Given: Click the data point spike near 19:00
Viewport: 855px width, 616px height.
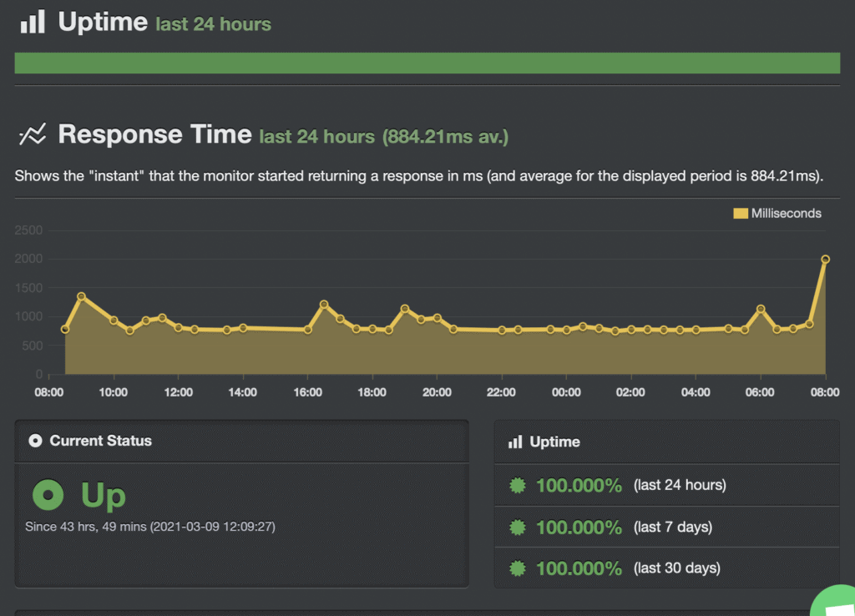Looking at the screenshot, I should [x=405, y=309].
